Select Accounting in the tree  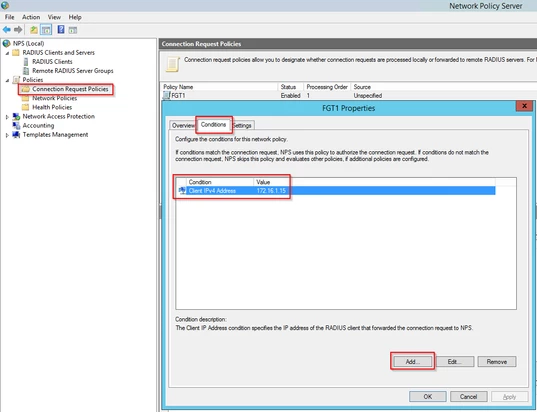click(38, 126)
